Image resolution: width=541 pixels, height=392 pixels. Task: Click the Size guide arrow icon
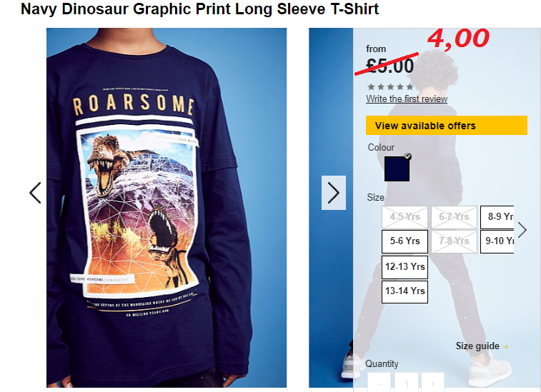click(x=505, y=347)
